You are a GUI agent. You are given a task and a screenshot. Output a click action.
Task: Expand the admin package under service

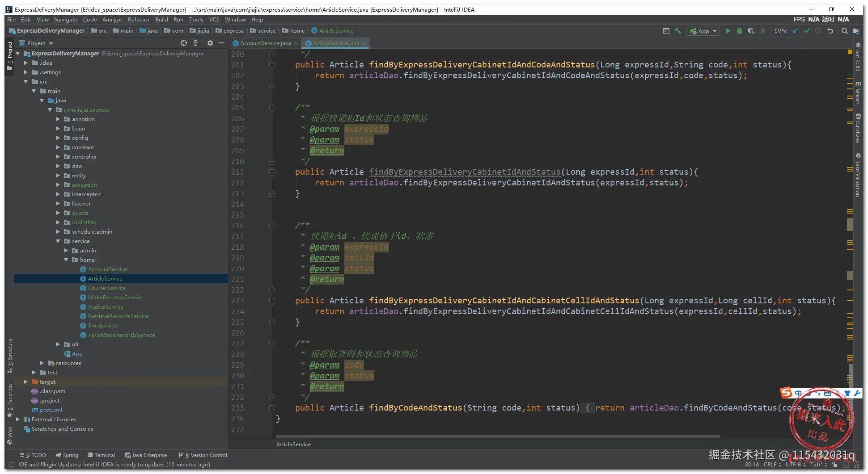(66, 251)
